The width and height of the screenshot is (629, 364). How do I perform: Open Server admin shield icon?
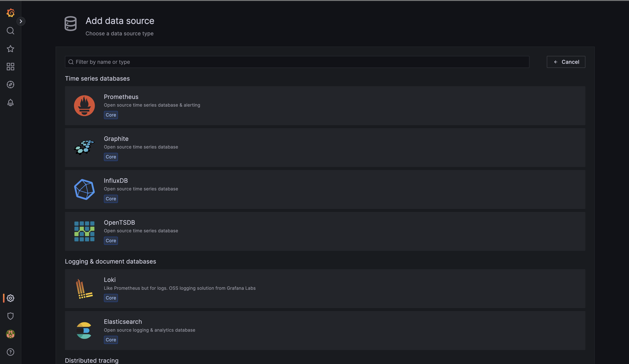(10, 316)
